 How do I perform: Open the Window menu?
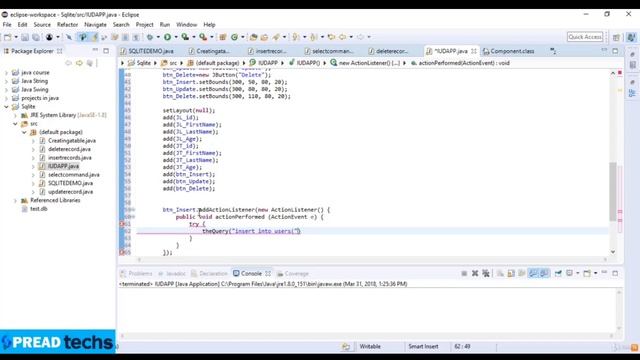click(x=187, y=25)
